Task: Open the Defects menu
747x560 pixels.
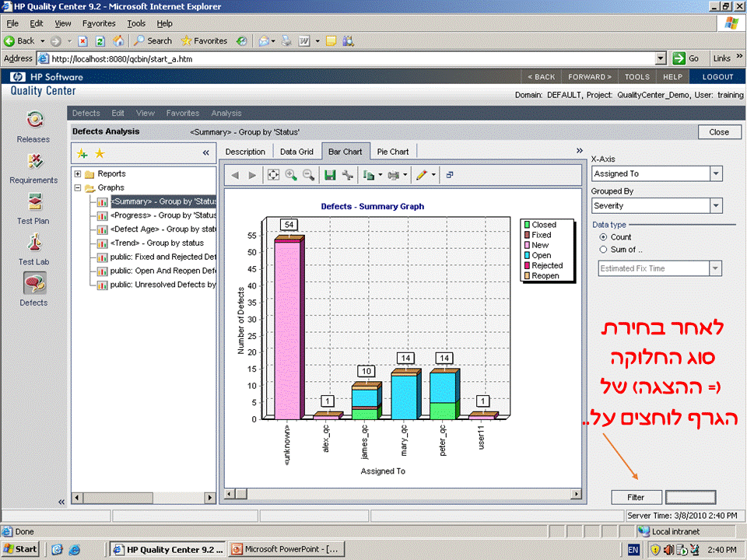Action: [86, 114]
